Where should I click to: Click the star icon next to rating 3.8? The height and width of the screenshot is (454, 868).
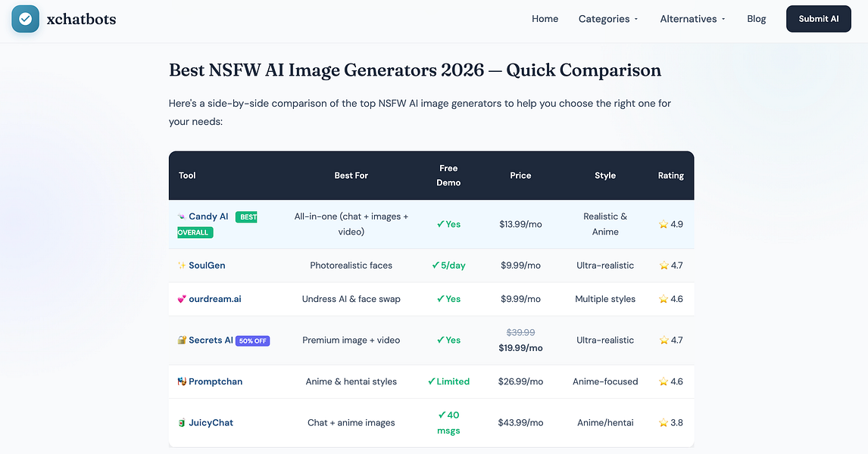coord(663,422)
